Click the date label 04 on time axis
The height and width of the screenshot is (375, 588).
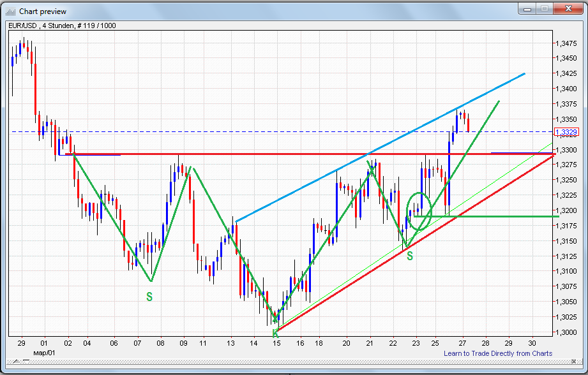click(x=87, y=343)
